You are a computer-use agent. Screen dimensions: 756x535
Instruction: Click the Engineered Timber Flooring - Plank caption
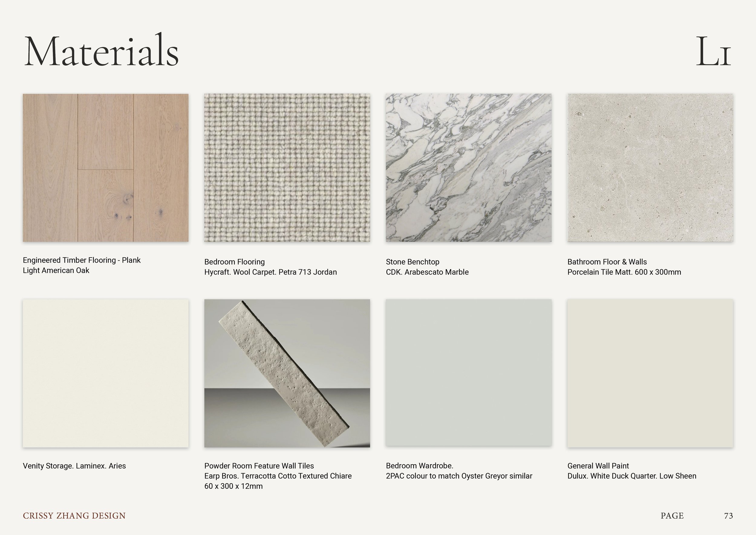82,260
